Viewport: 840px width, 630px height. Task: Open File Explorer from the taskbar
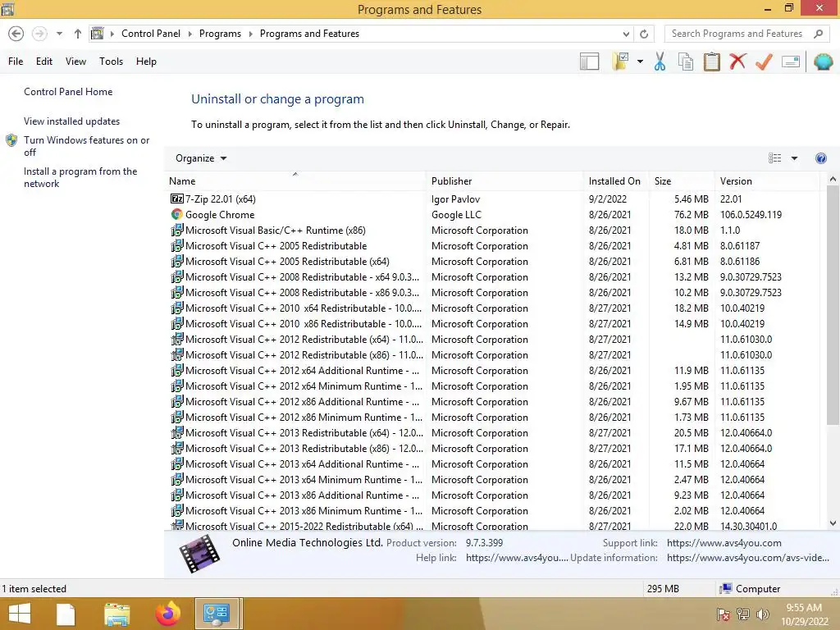coord(117,614)
